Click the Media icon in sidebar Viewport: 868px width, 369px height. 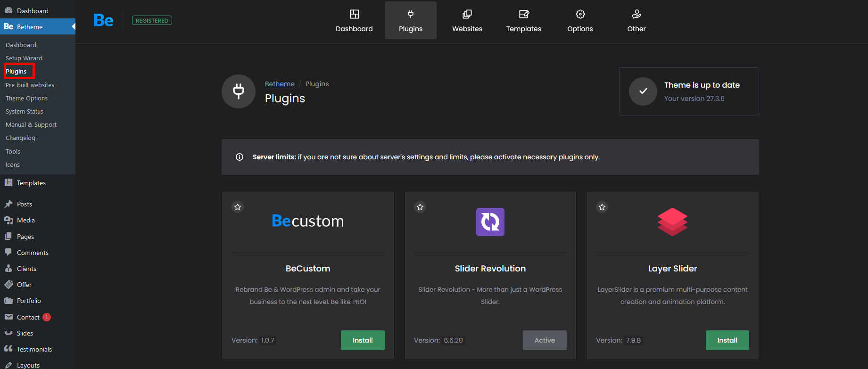click(8, 220)
